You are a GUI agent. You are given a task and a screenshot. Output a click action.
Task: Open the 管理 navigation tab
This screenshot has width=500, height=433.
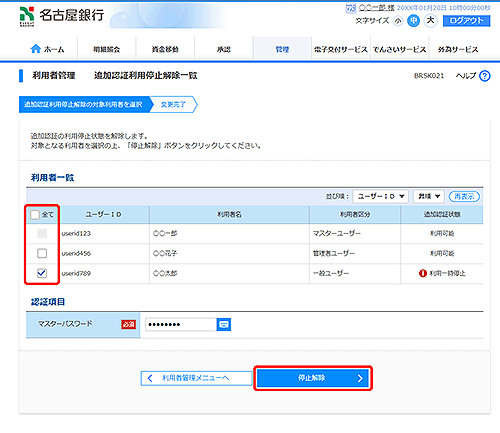pyautogui.click(x=282, y=49)
